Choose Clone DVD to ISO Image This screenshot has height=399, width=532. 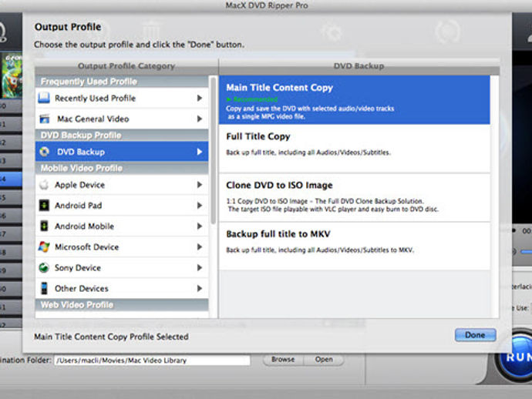pyautogui.click(x=355, y=198)
